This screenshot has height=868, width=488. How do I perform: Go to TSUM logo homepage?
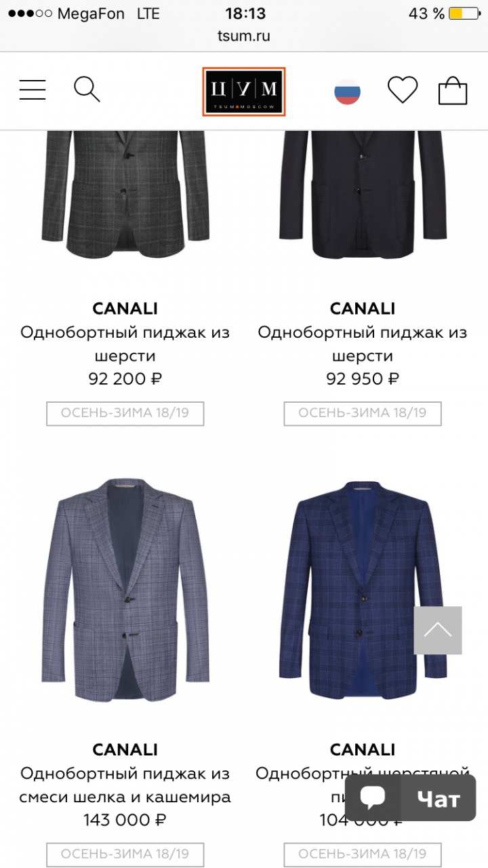point(244,92)
